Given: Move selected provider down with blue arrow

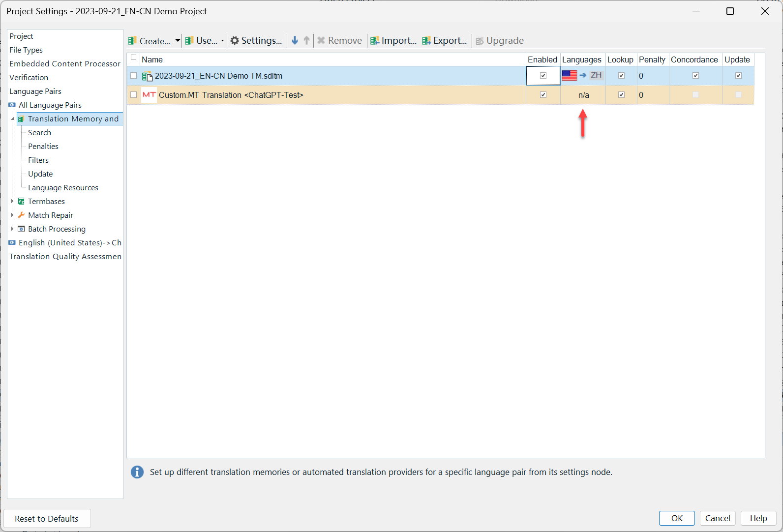Looking at the screenshot, I should click(295, 41).
